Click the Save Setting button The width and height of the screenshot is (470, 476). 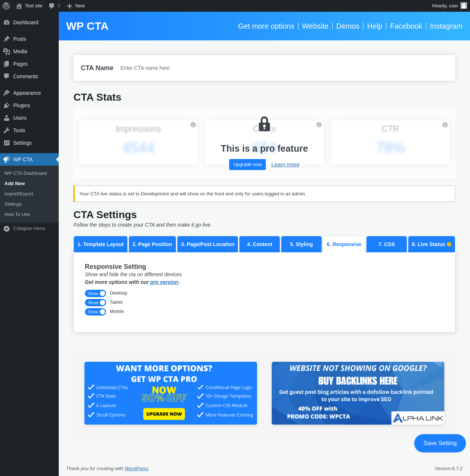point(440,443)
